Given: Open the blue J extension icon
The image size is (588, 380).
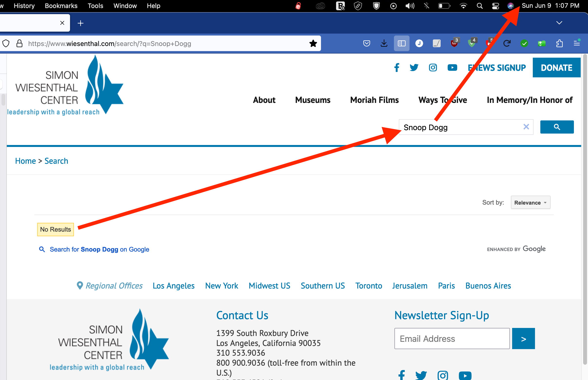Looking at the screenshot, I should 419,44.
